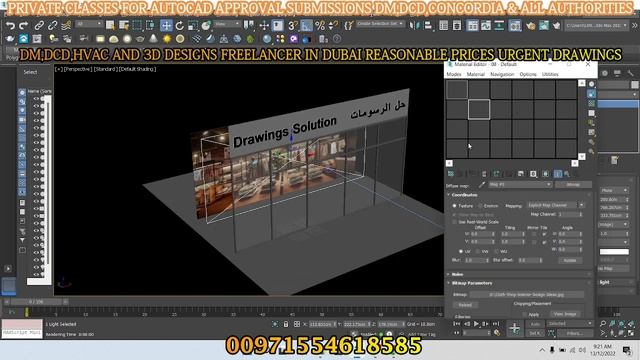Open the View reference coordinate dropdown
The width and height of the screenshot is (640, 360).
pyautogui.click(x=227, y=24)
